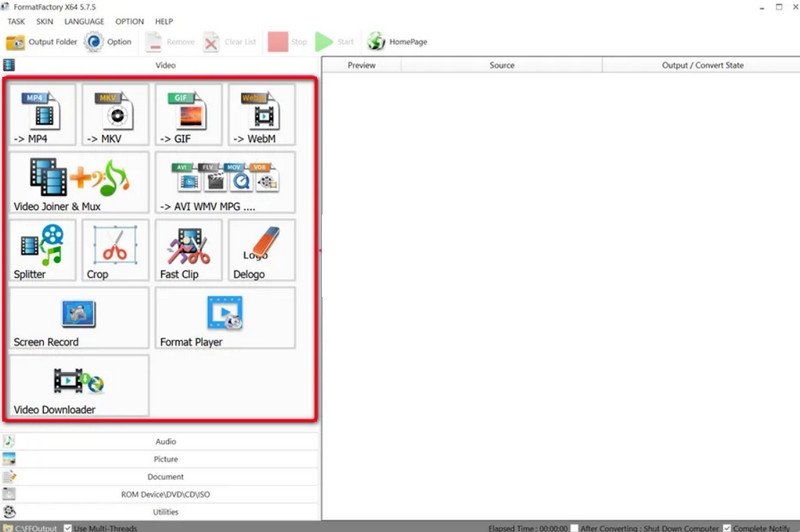This screenshot has height=532, width=800.
Task: Launch the Video Joiner & Mux tool
Action: pyautogui.click(x=79, y=182)
